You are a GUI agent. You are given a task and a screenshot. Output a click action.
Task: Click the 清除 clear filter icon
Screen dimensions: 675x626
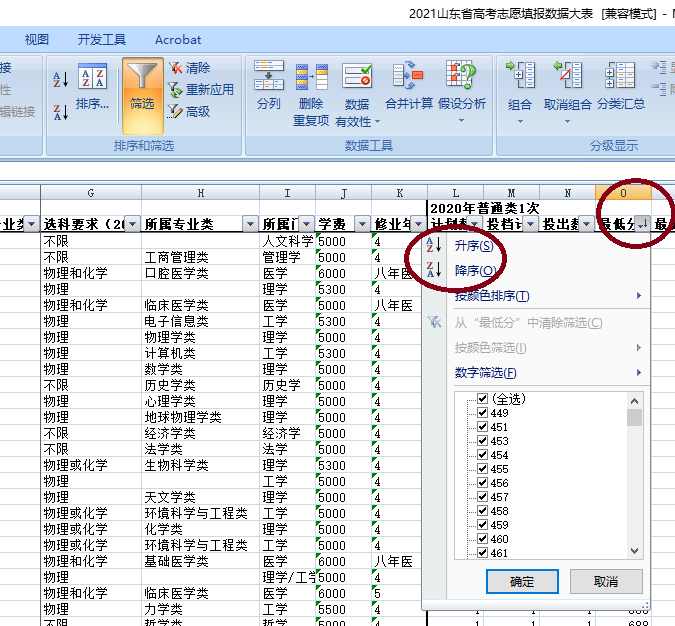click(175, 68)
